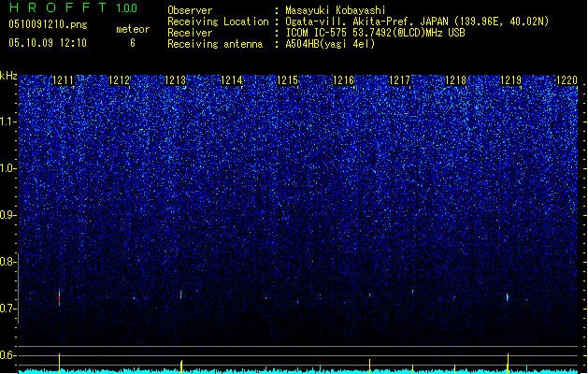Click the Ogata-vill. Akita-Pref. JAPAN location text
This screenshot has height=374, width=588.
click(417, 22)
